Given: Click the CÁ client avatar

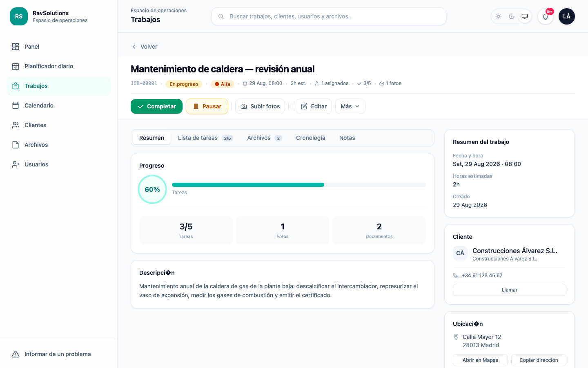Looking at the screenshot, I should pos(460,253).
